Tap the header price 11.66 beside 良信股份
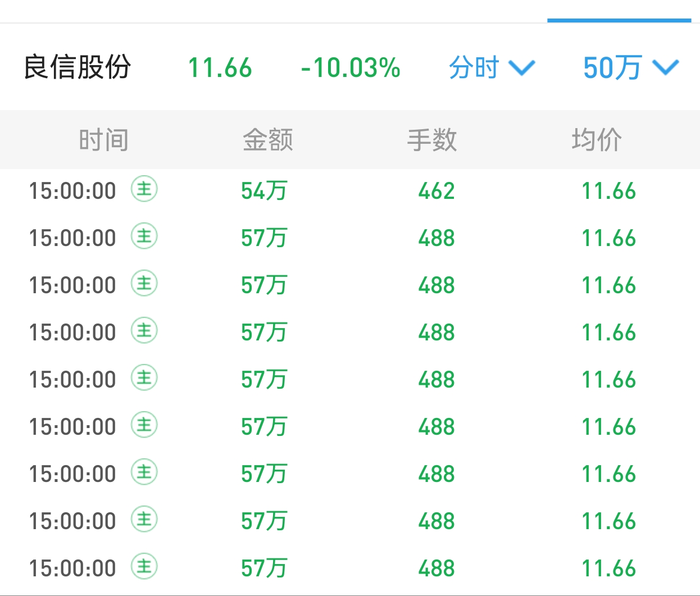 point(220,68)
